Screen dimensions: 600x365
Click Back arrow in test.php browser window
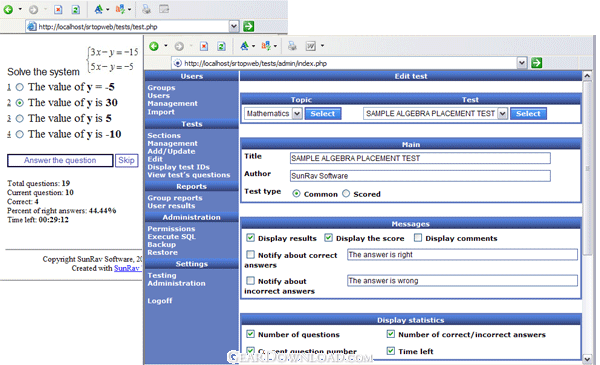8,10
